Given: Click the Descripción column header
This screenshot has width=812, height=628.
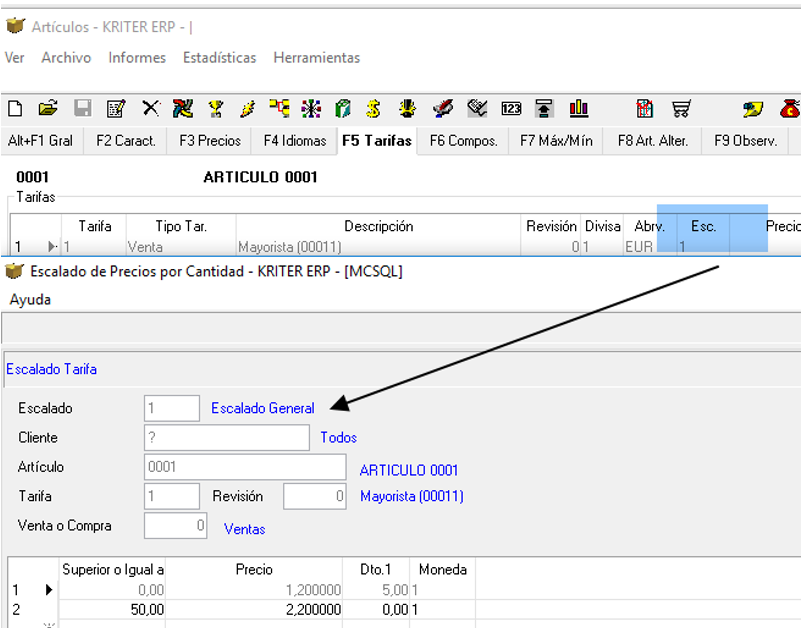Looking at the screenshot, I should [379, 227].
